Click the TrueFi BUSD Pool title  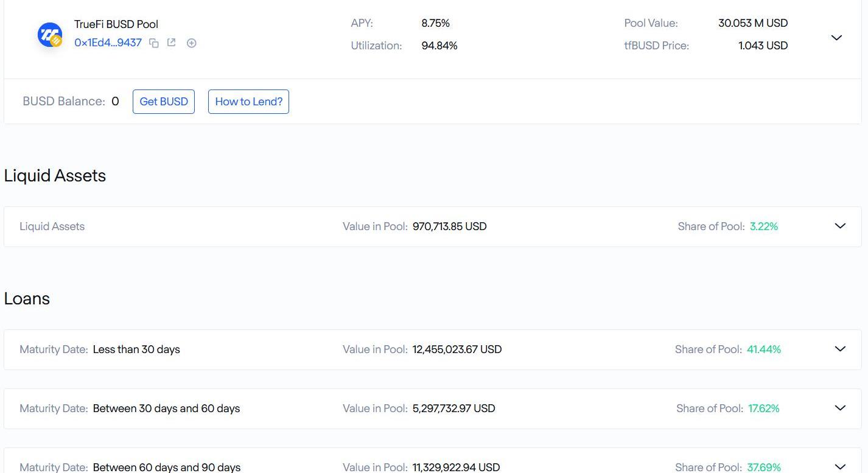(116, 24)
